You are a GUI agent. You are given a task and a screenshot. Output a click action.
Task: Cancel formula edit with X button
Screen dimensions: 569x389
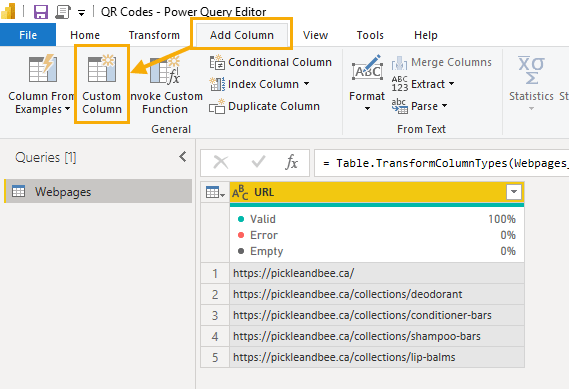(221, 162)
